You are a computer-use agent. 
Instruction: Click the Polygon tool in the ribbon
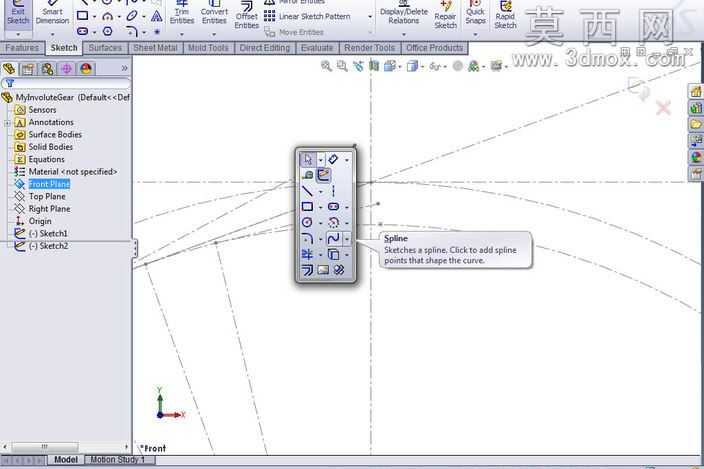tap(108, 31)
